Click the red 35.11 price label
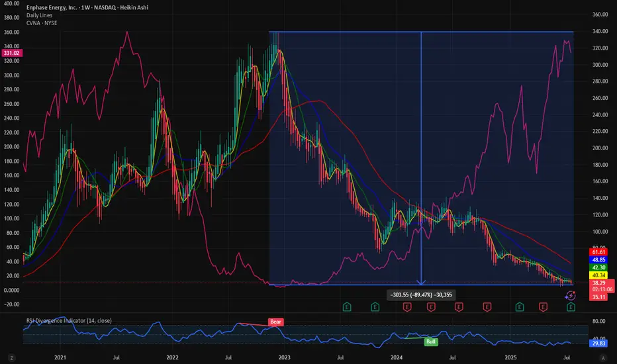The height and width of the screenshot is (364, 617). coord(598,297)
